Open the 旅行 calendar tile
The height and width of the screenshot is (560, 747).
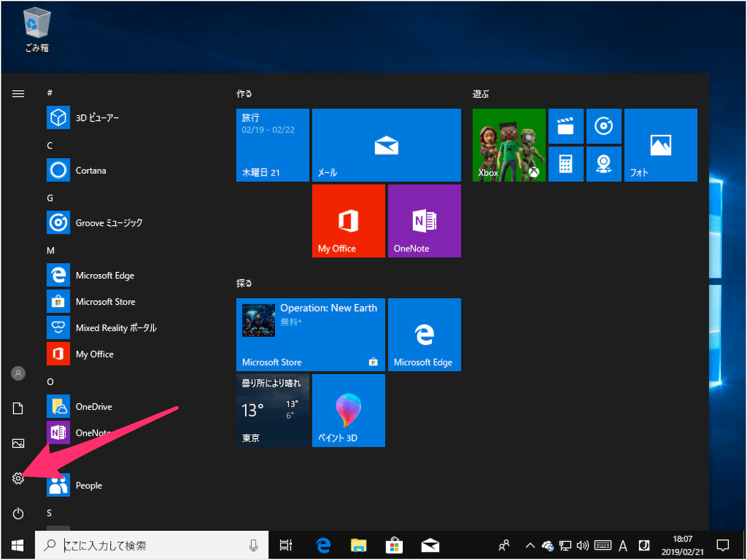tap(273, 145)
